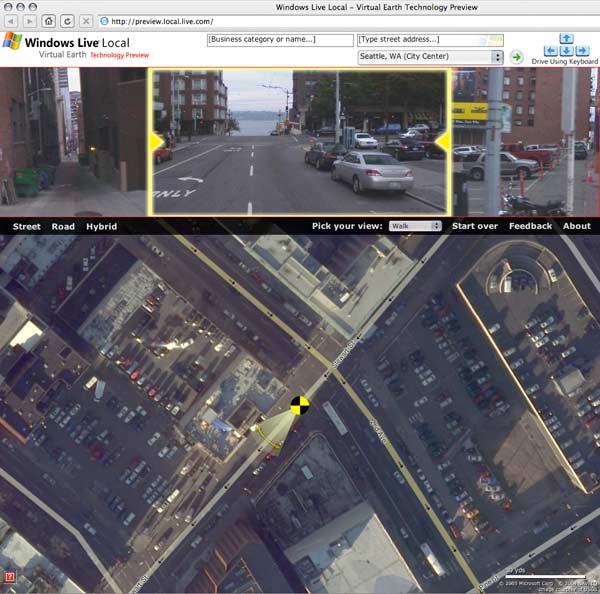Screen dimensions: 600x594
Task: Click the business category input field
Action: pos(279,40)
